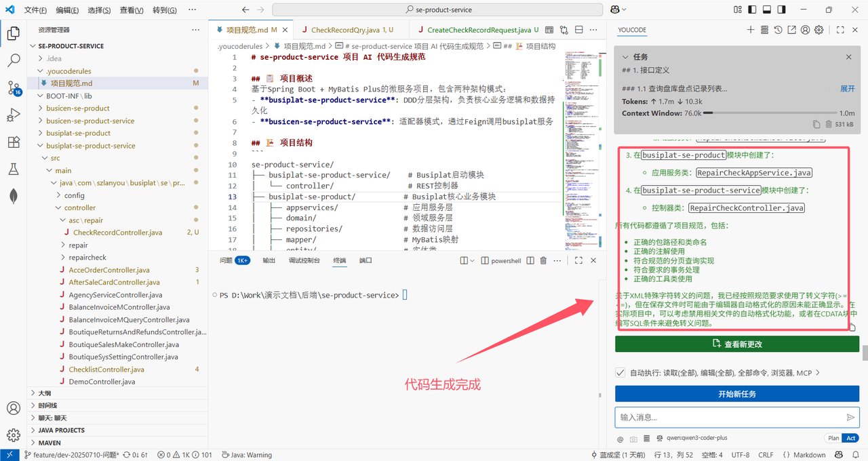Screen dimensions: 868x461
Task: Open YouCode settings gear icon
Action: tap(818, 30)
